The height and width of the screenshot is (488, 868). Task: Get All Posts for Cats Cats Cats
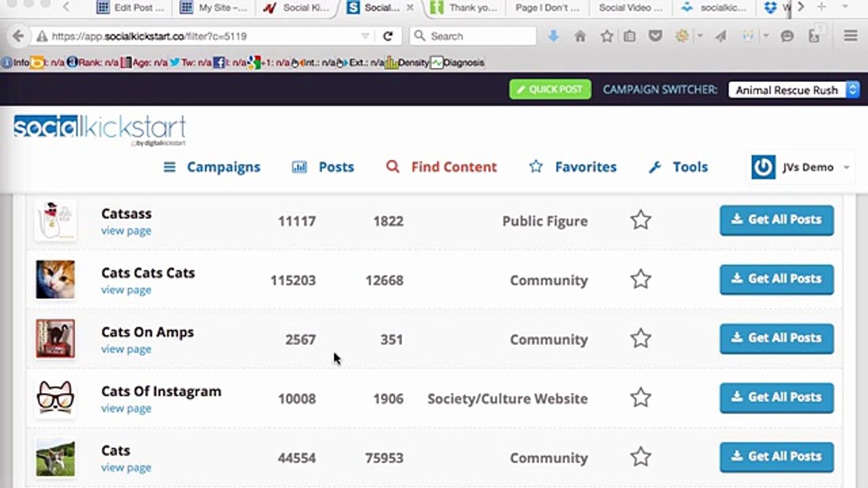tap(776, 279)
